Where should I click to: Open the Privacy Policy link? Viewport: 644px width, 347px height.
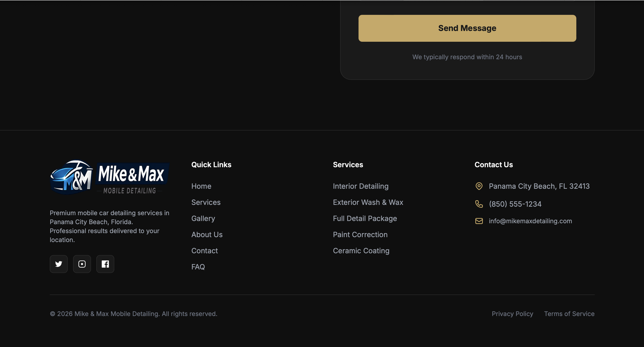pyautogui.click(x=512, y=314)
